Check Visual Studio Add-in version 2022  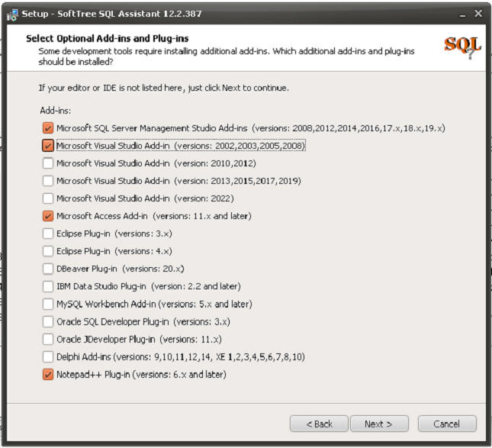[48, 198]
